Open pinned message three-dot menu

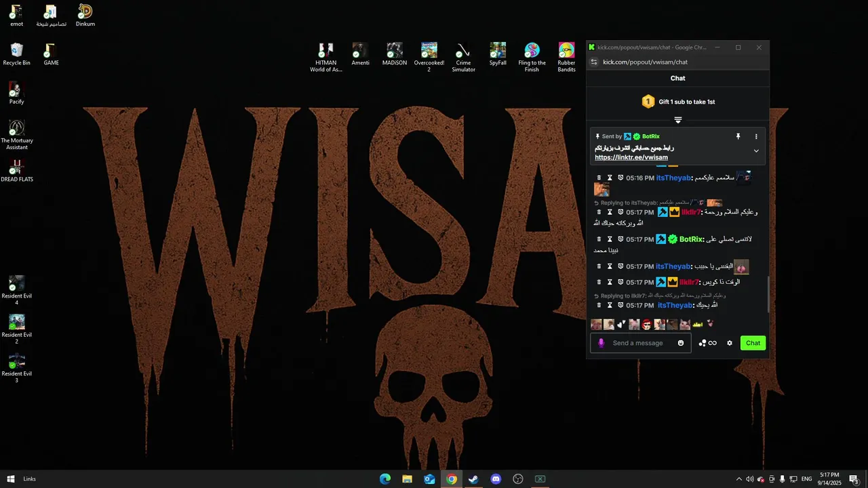pyautogui.click(x=756, y=136)
